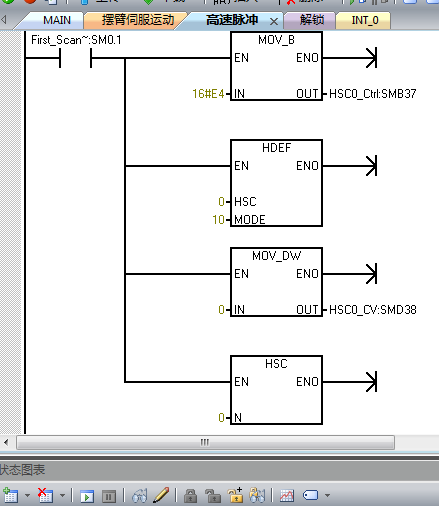
Task: Click the unforce open padlock icon
Action: coord(213,496)
